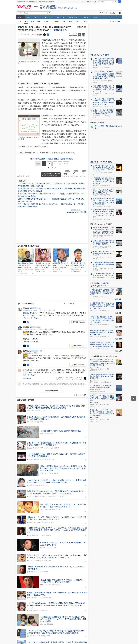Go to page 2 of the article
This screenshot has height=644, width=138.
tap(49, 164)
